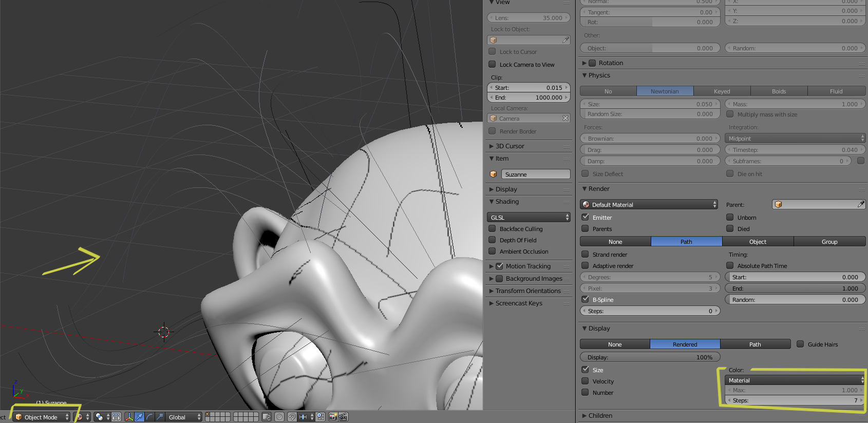
Task: Select the Fluid physics type
Action: 837,91
